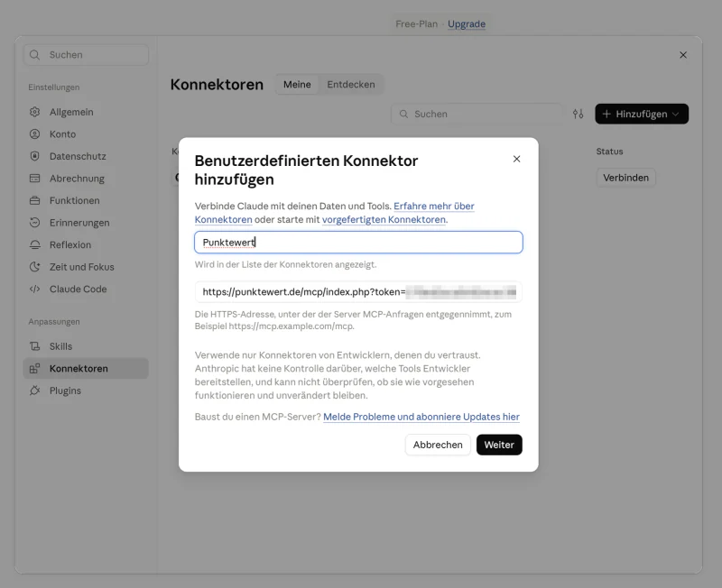
Task: Open the 'vorgefertigten Konnektoren' link
Action: click(x=384, y=219)
